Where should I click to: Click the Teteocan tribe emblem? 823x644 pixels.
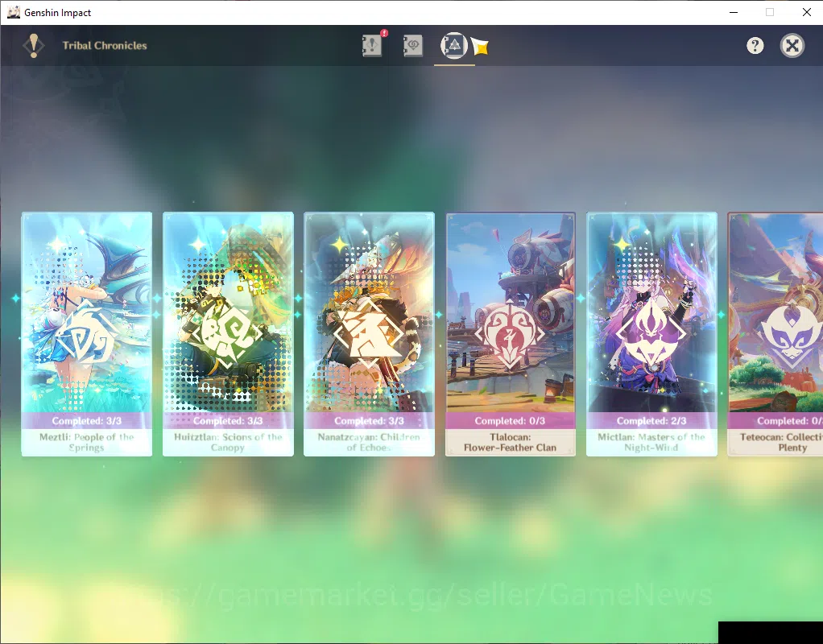(x=792, y=334)
